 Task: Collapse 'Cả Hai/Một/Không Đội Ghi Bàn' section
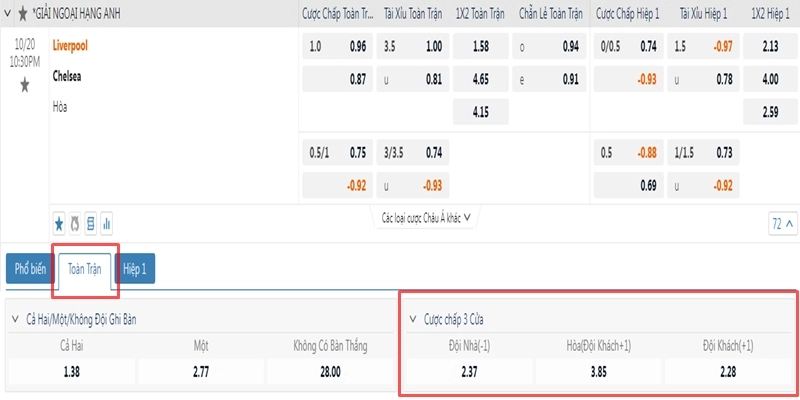click(x=15, y=320)
